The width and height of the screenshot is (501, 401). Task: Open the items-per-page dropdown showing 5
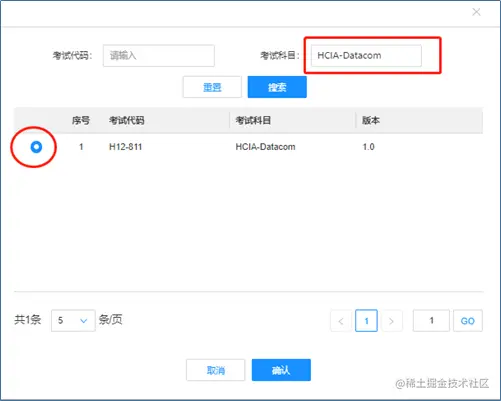73,321
